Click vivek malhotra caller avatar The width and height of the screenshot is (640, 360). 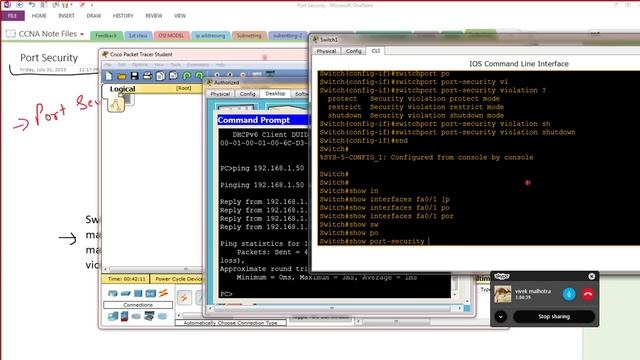[x=502, y=294]
